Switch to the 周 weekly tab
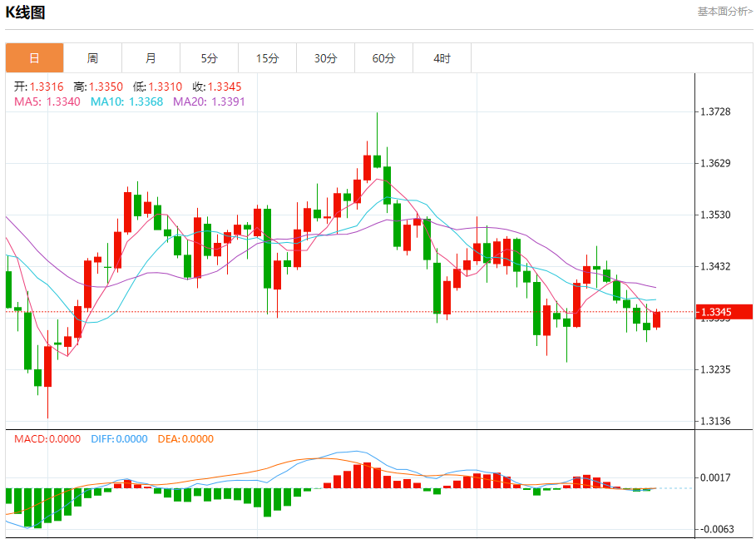 pyautogui.click(x=92, y=58)
